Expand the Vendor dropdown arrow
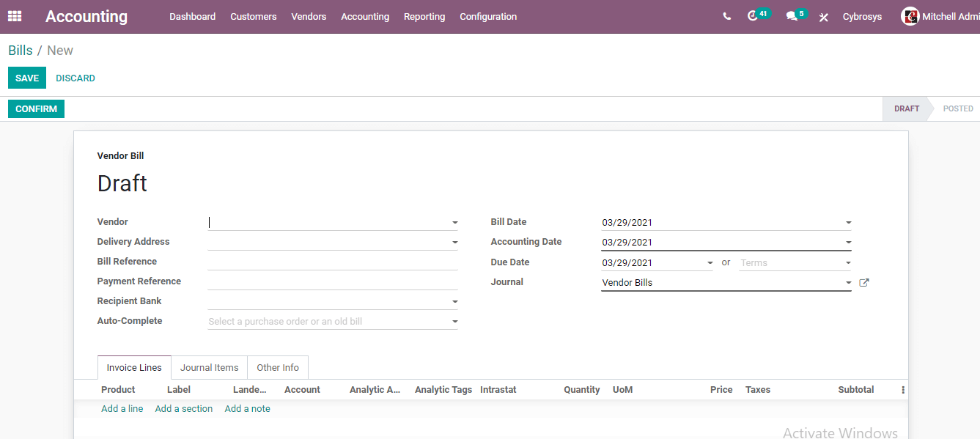980x439 pixels. pyautogui.click(x=454, y=222)
